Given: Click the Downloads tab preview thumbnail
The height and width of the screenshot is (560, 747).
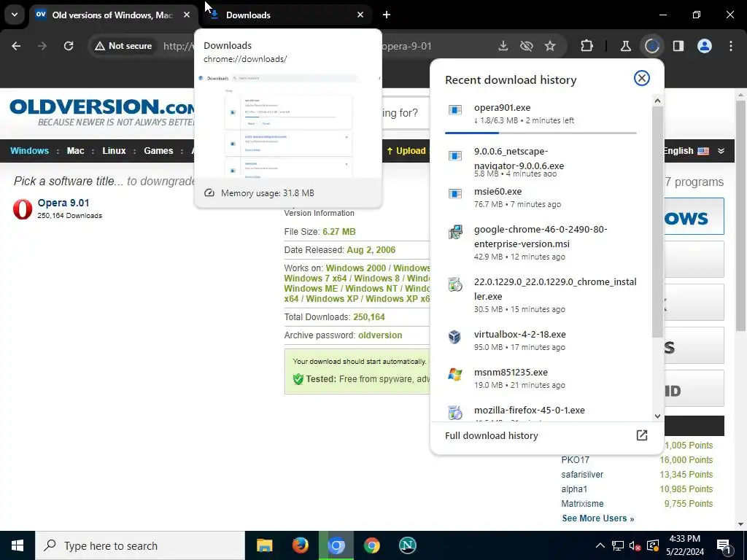Looking at the screenshot, I should pyautogui.click(x=288, y=125).
